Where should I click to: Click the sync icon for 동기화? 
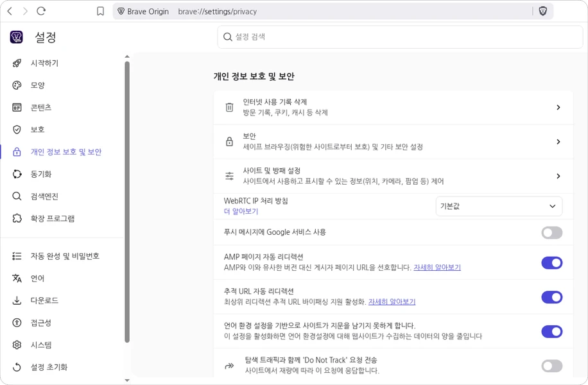click(x=17, y=174)
